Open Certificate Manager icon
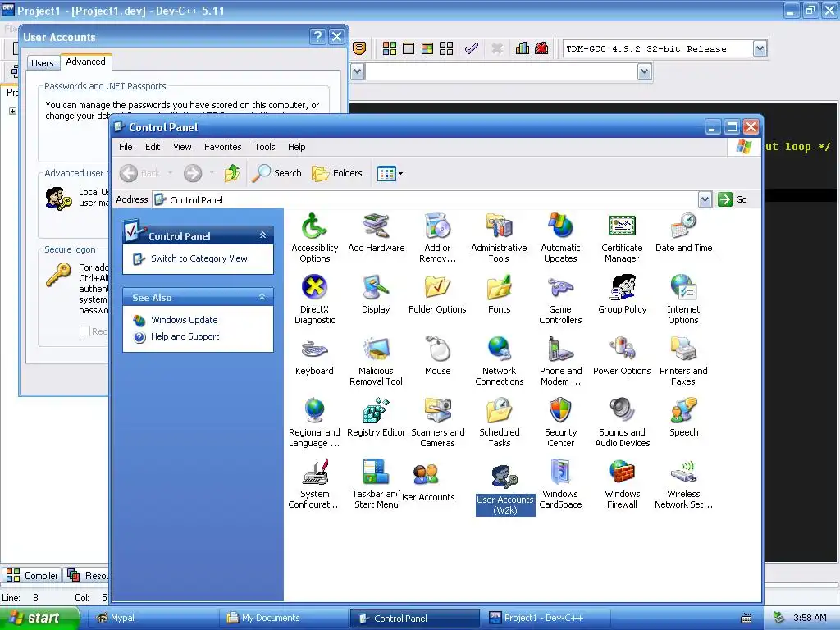840x630 pixels. pos(622,238)
